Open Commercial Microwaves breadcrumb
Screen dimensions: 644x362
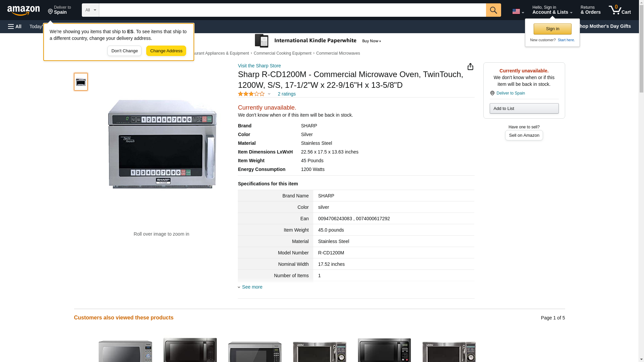[338, 53]
